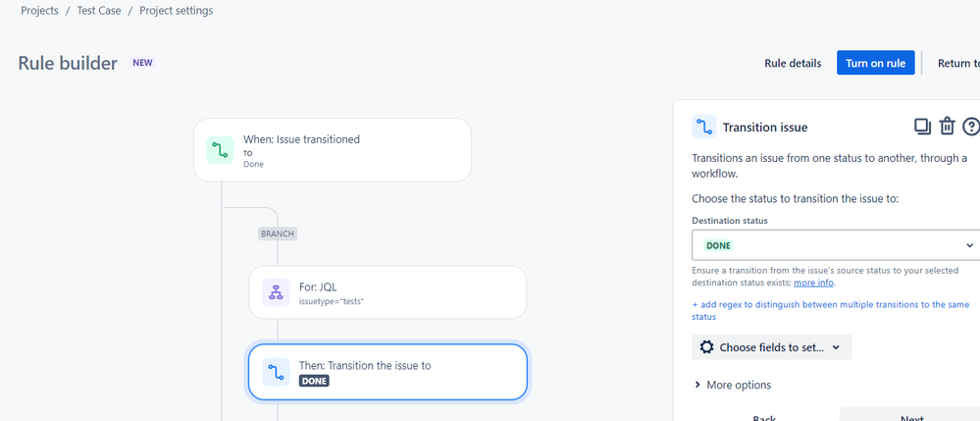Select the For: JQL branch card
980x421 pixels.
coord(387,292)
